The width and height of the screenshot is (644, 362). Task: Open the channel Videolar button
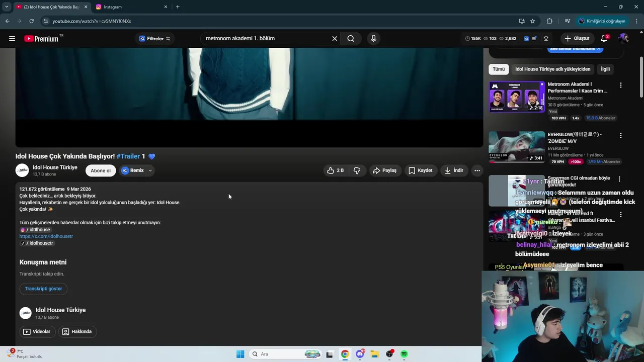point(37,332)
